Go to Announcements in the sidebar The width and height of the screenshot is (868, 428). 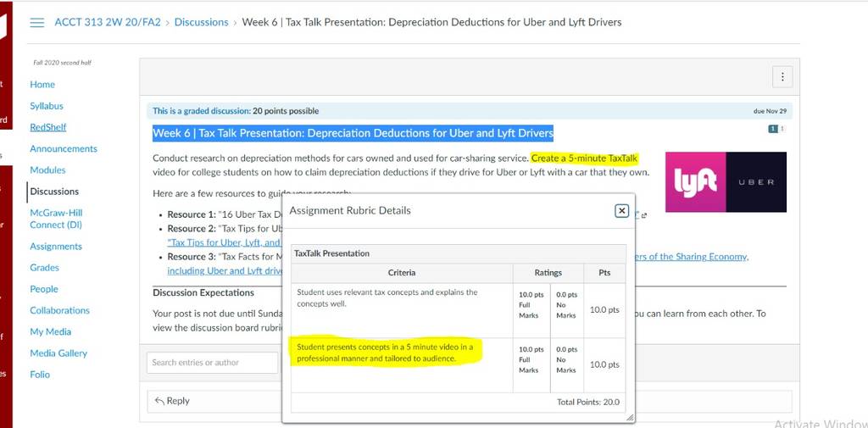[x=63, y=148]
